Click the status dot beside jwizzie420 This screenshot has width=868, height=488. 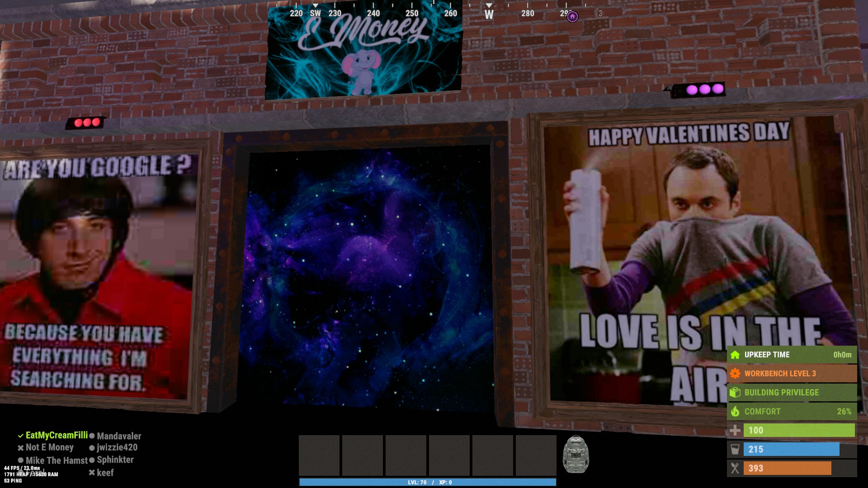tap(92, 448)
